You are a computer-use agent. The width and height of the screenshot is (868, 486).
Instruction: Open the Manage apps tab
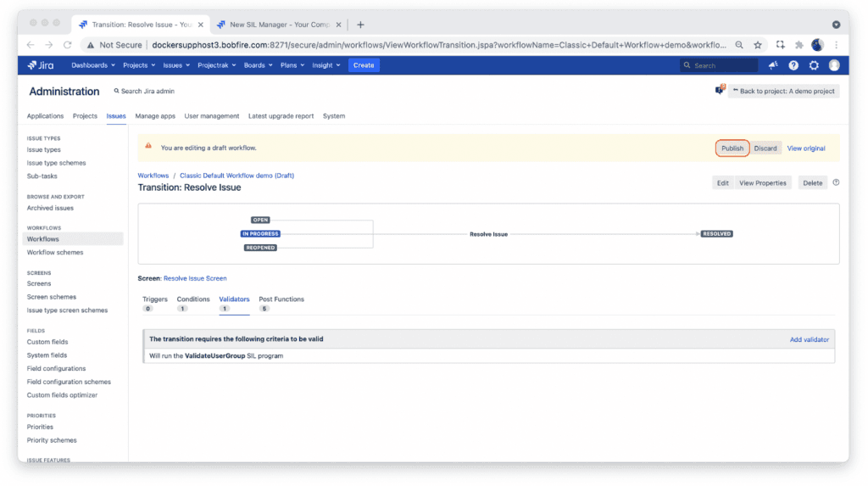tap(155, 116)
